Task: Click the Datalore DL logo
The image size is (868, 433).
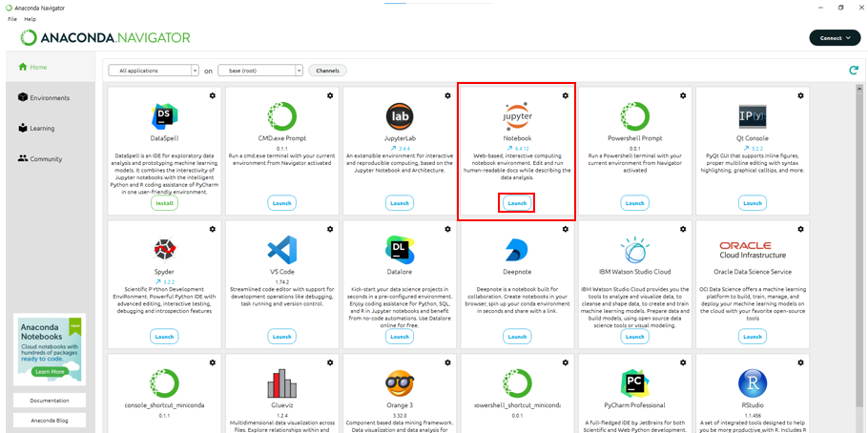Action: pyautogui.click(x=400, y=249)
